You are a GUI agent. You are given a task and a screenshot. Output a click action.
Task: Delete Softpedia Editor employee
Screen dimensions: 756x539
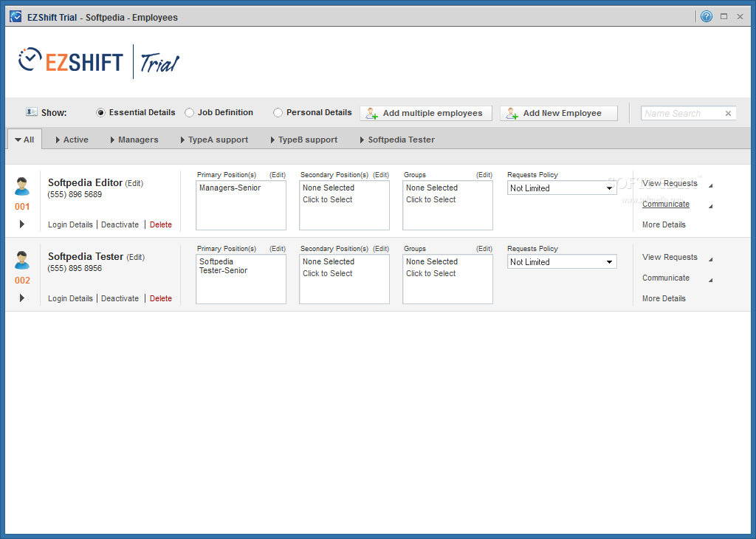pos(160,224)
